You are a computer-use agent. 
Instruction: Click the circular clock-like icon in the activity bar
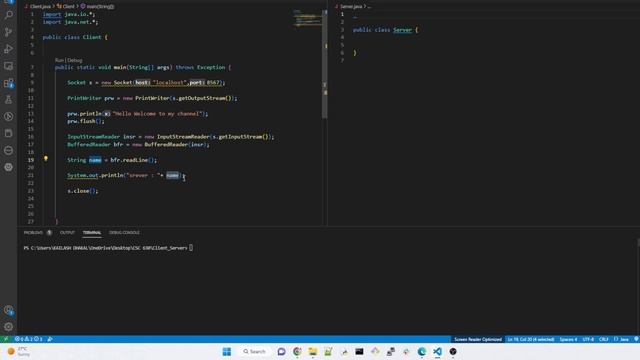(8, 116)
